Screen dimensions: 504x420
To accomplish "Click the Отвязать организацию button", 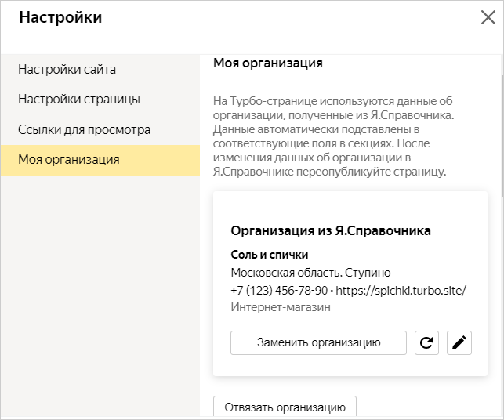I will 285,407.
